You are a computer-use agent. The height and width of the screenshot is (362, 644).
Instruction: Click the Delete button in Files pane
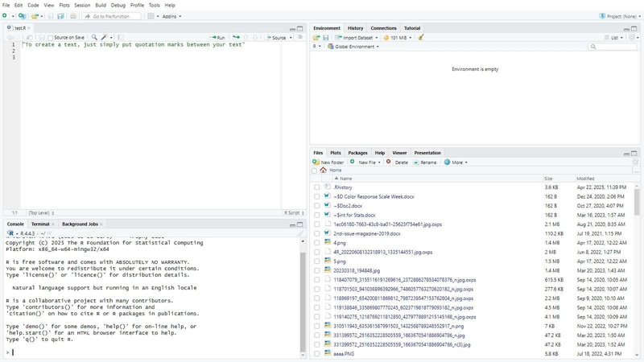point(397,162)
